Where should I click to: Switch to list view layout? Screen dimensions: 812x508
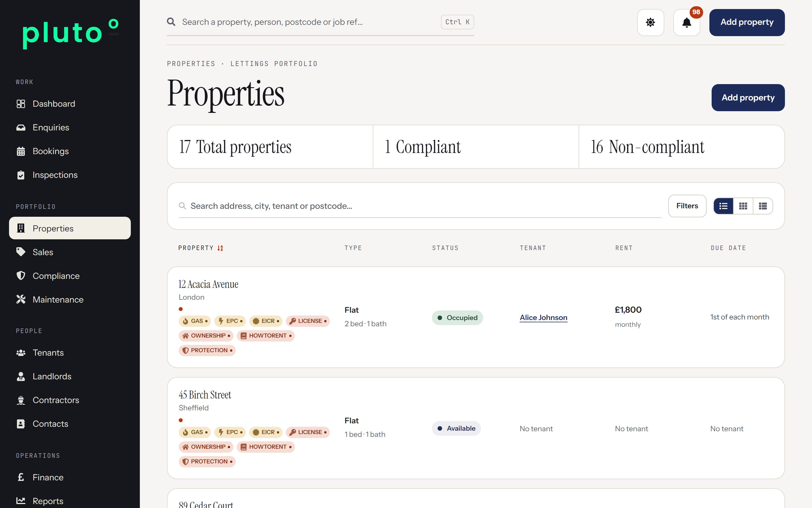click(x=723, y=206)
